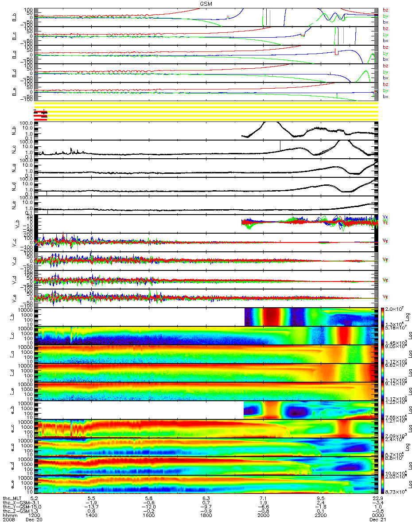Click the MLT value 9.5

pos(320,498)
